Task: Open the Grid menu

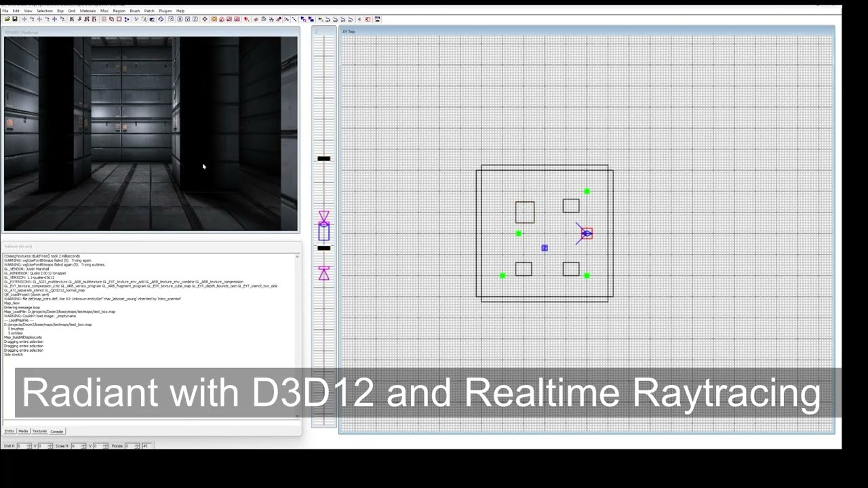Action: 71,11
